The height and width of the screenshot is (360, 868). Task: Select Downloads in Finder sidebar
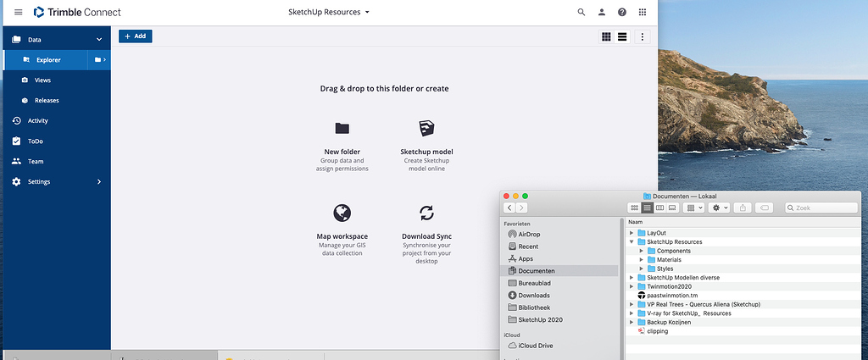click(x=560, y=296)
